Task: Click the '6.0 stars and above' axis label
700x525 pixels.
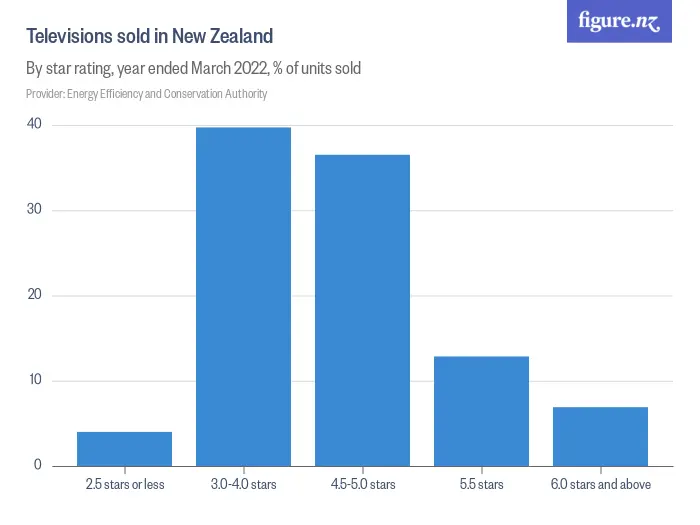Action: (600, 485)
